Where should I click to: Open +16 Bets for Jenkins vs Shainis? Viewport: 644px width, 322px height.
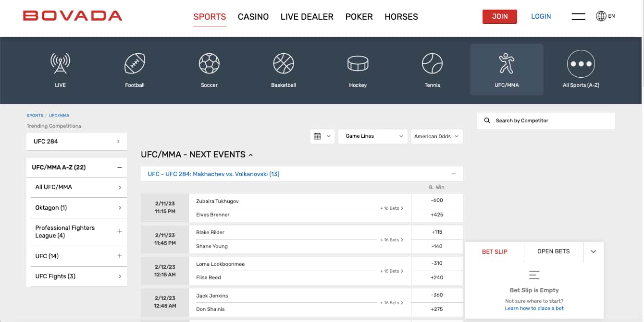click(x=392, y=303)
